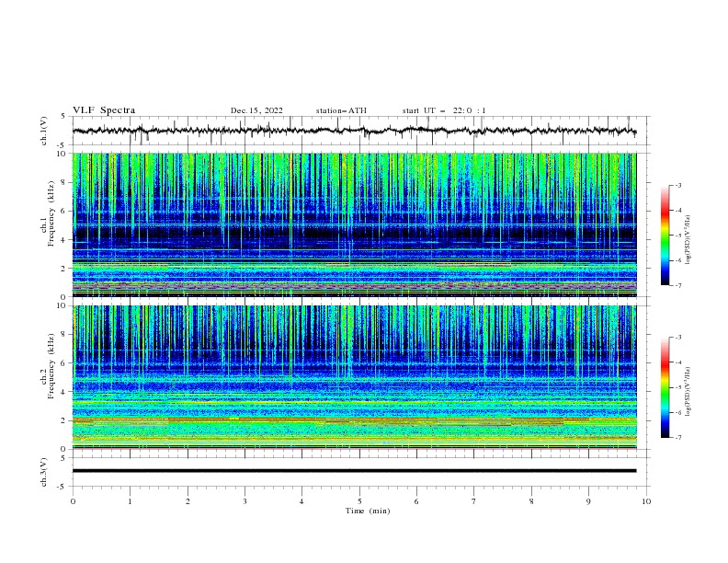The image size is (728, 563).
Task: Select the "Time (min)" axis label
Action: [368, 511]
